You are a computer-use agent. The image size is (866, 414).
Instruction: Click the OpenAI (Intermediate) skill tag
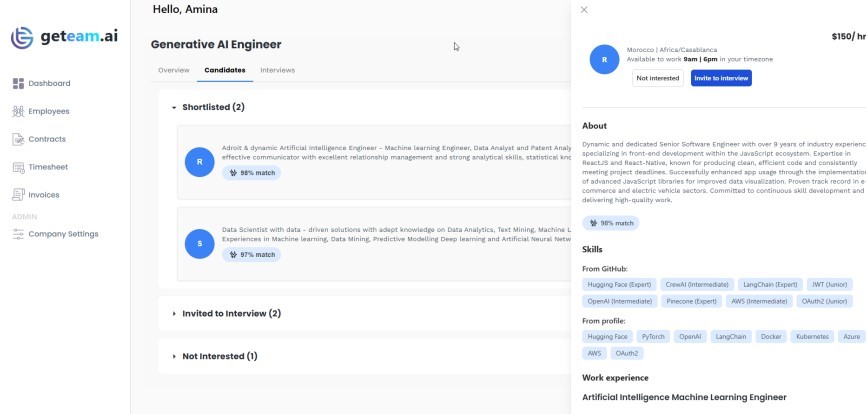coord(620,301)
